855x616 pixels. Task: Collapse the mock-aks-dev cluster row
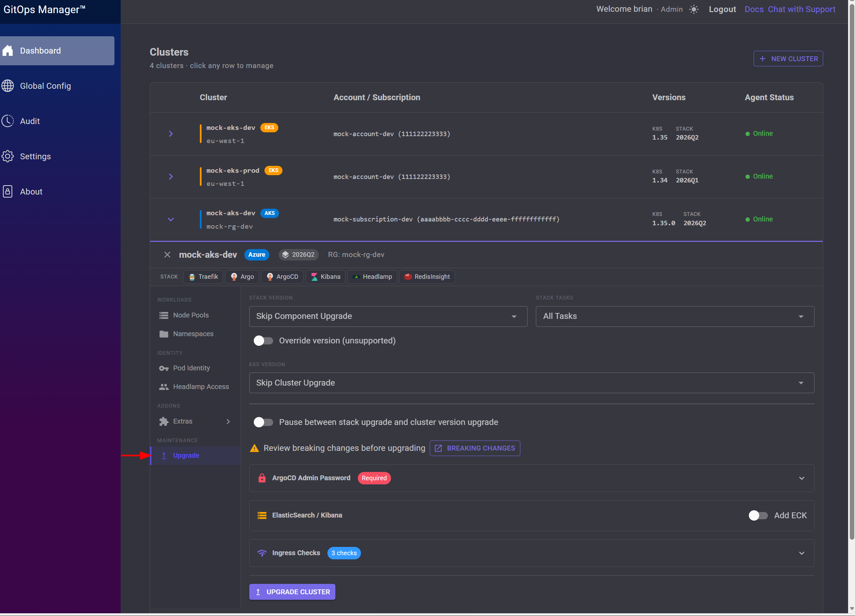click(x=171, y=220)
